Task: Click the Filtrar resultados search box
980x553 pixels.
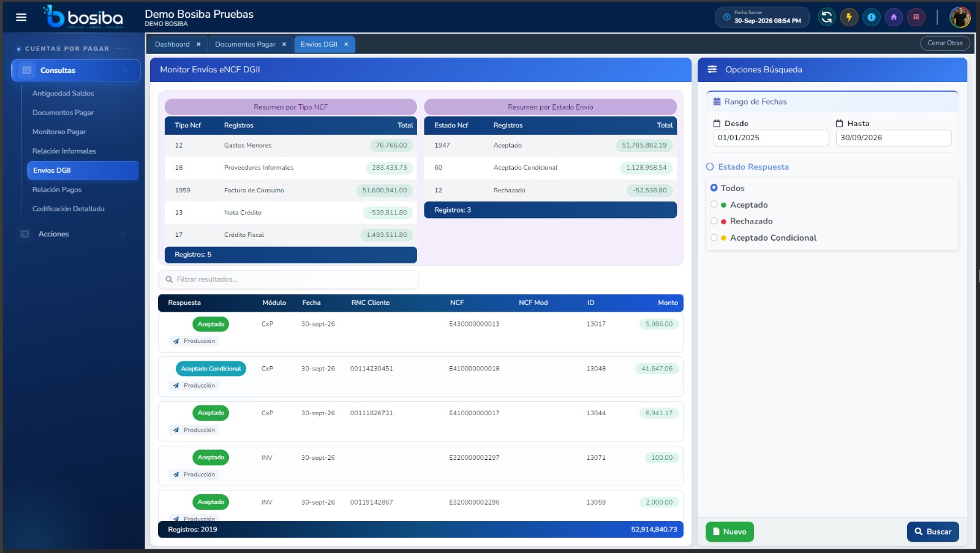Action: (x=288, y=279)
